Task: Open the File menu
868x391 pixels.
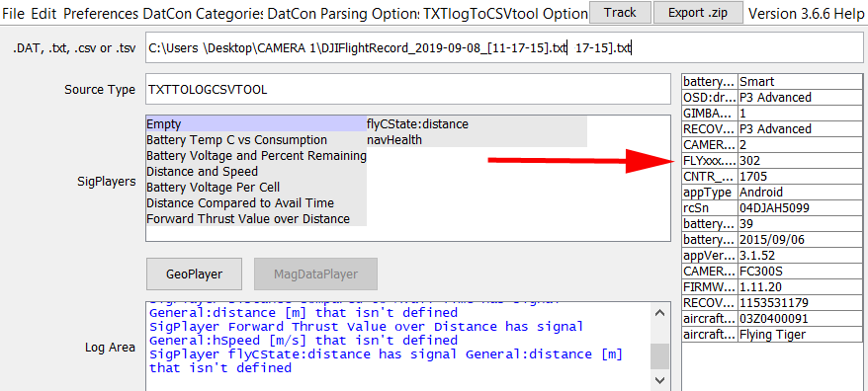Action: (13, 13)
